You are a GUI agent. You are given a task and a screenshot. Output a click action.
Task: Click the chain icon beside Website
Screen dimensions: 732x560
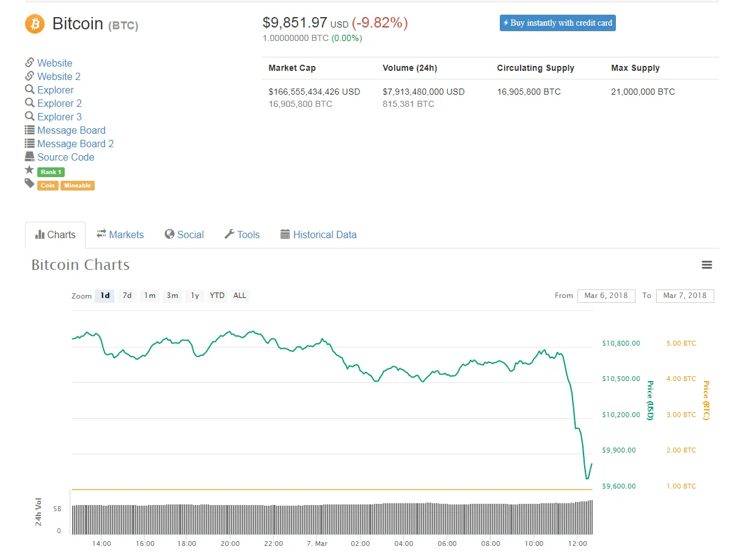pyautogui.click(x=29, y=62)
